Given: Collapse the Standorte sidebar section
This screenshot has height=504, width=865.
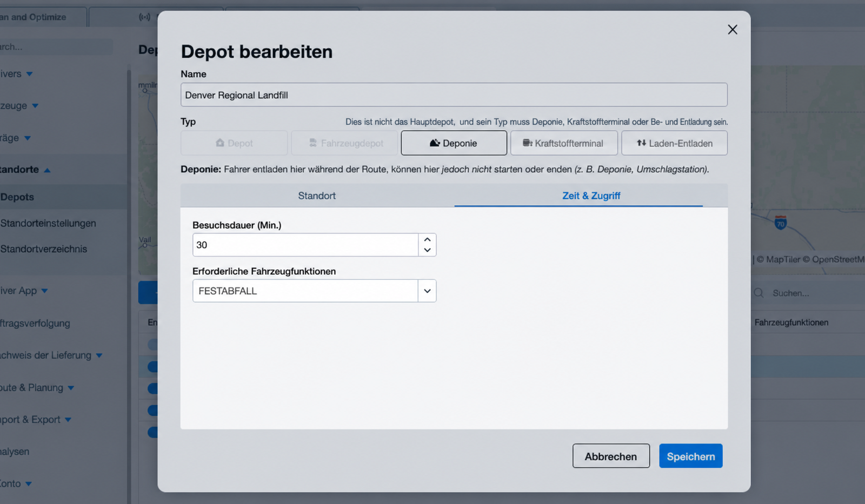Looking at the screenshot, I should tap(47, 170).
